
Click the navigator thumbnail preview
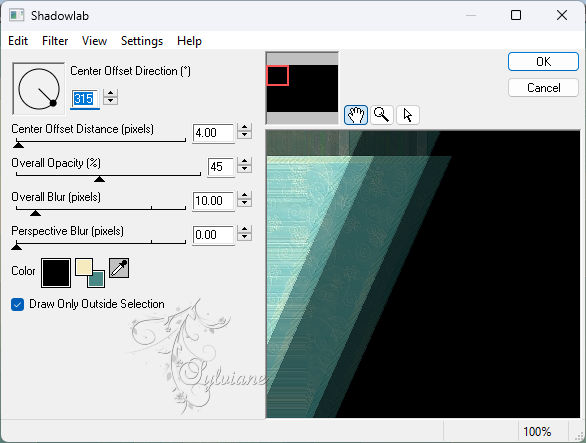[302, 88]
